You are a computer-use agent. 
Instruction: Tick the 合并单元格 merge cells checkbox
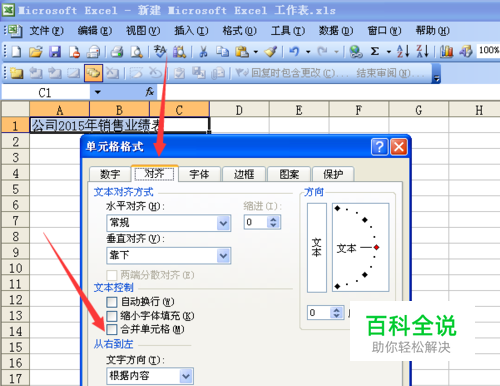coord(112,329)
